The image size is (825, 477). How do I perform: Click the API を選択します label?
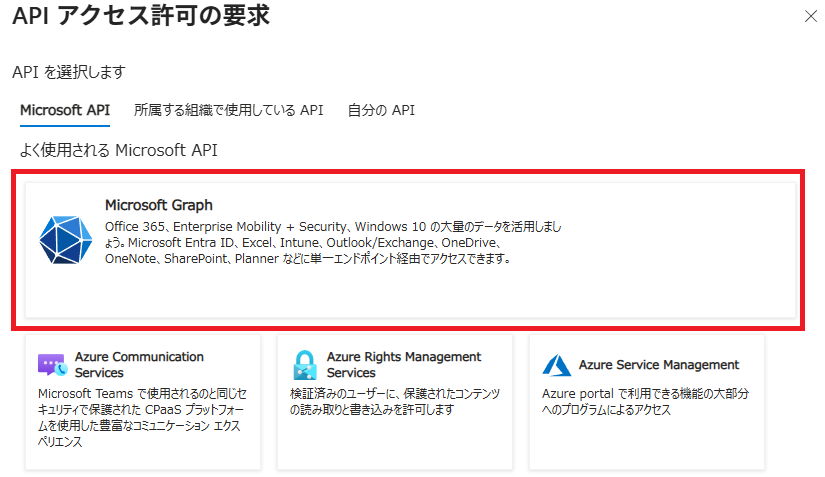[69, 72]
